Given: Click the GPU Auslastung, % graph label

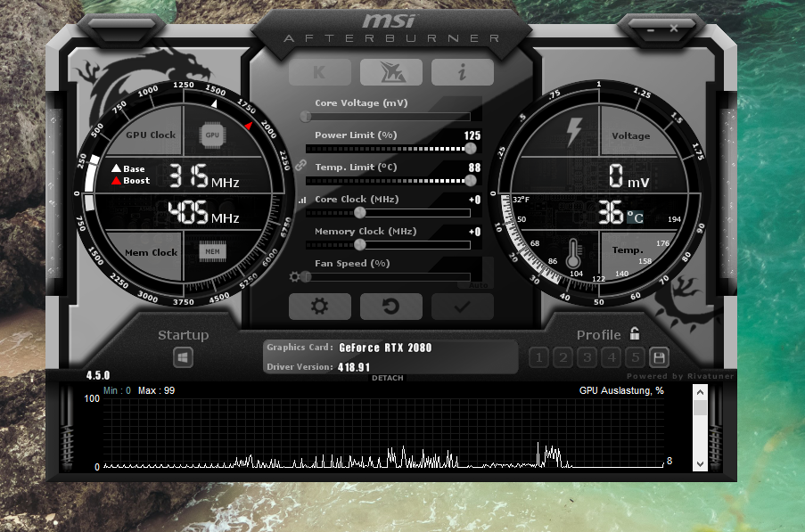Looking at the screenshot, I should 621,390.
